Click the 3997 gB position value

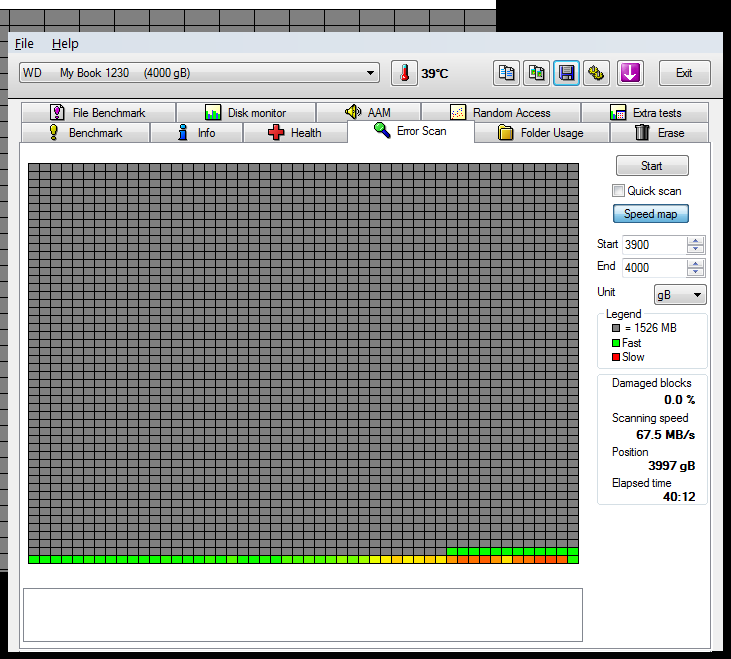click(671, 466)
